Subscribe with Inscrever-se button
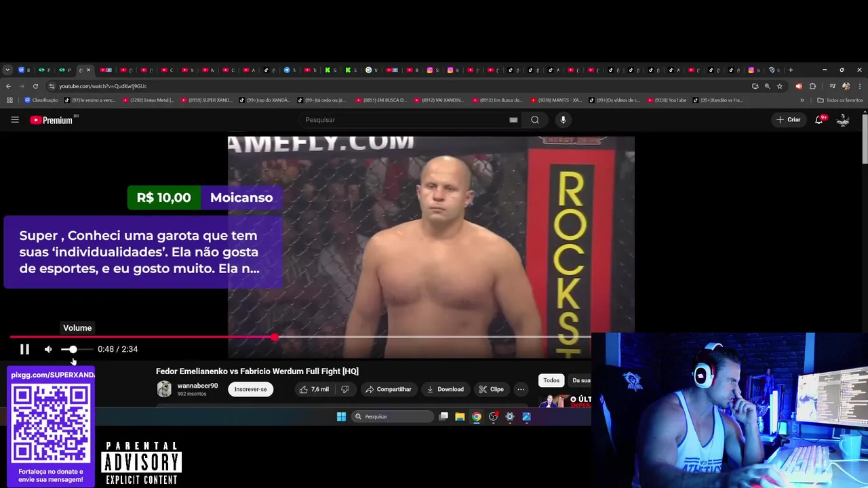The width and height of the screenshot is (868, 488). coord(250,389)
